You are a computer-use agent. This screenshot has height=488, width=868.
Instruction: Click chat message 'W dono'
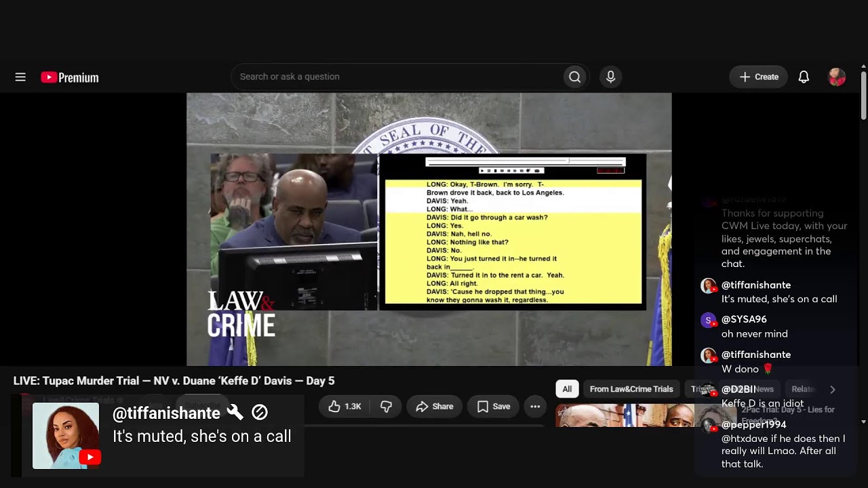[x=747, y=369]
